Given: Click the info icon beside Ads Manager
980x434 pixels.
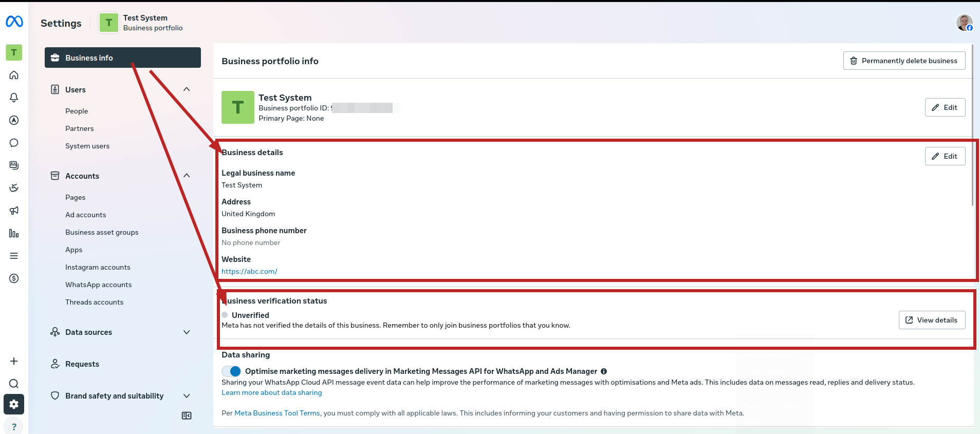Looking at the screenshot, I should tap(604, 371).
